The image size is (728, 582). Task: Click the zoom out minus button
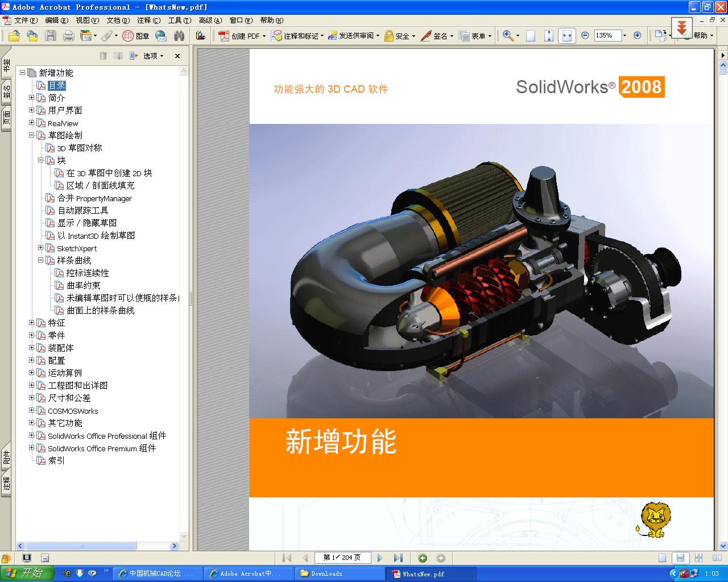(x=585, y=35)
